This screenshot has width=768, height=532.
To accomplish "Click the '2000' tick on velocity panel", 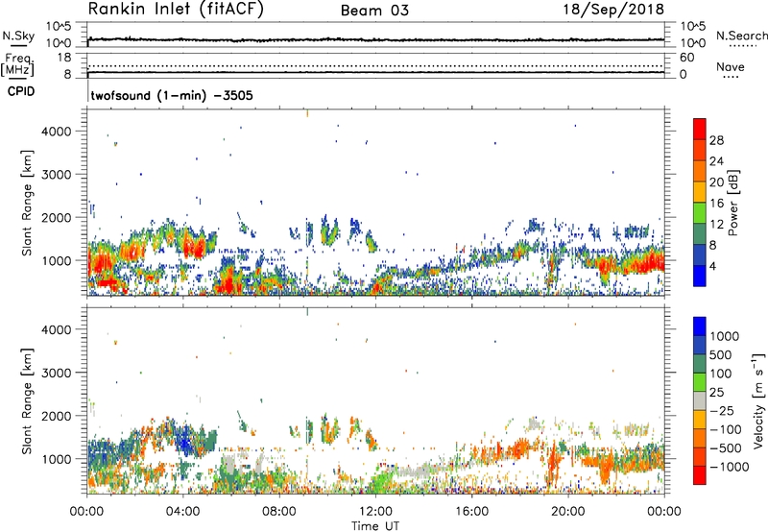I will click(x=58, y=416).
